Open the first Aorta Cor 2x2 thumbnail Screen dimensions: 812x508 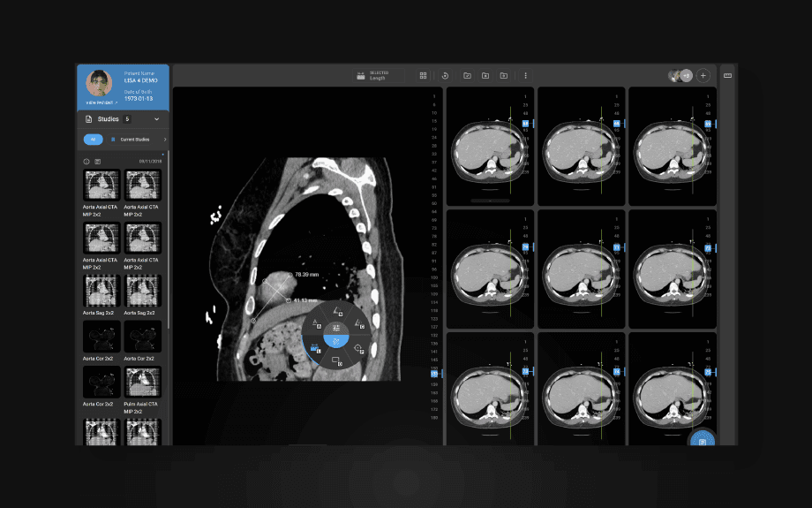tap(101, 337)
